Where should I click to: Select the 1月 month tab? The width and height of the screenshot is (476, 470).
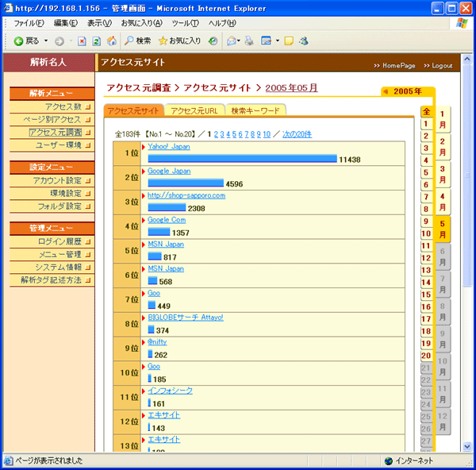[443, 119]
